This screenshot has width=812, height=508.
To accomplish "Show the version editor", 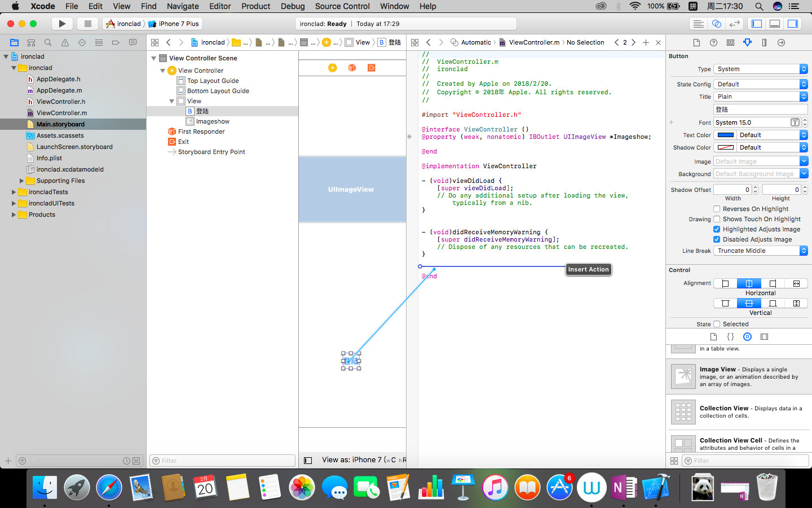I will 734,24.
